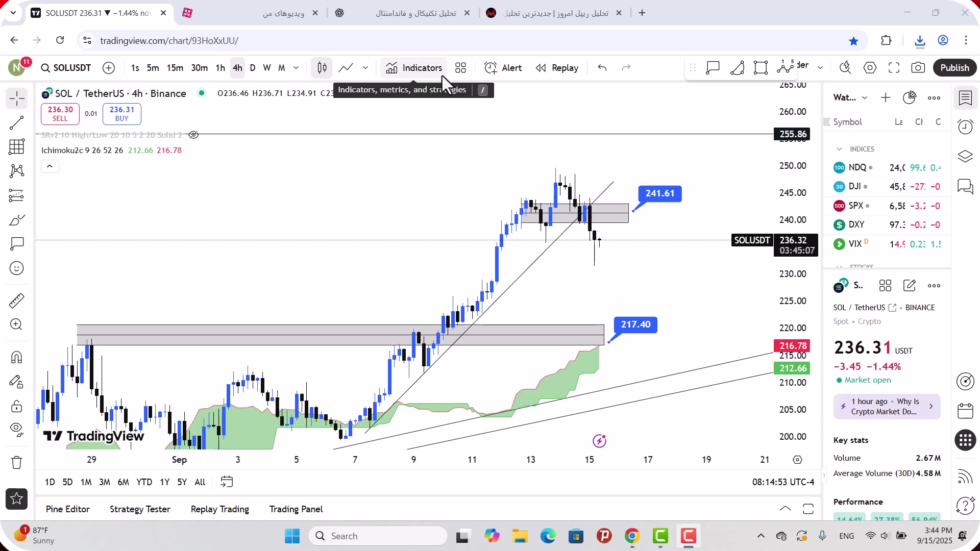Viewport: 980px width, 551px height.
Task: Maximize the bottom panel
Action: pos(808,509)
